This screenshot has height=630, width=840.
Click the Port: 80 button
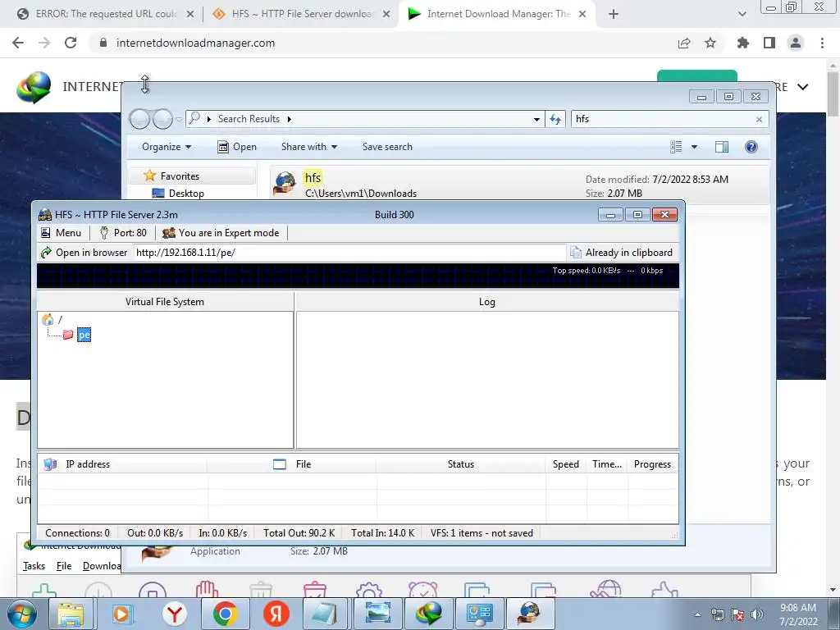pyautogui.click(x=123, y=233)
